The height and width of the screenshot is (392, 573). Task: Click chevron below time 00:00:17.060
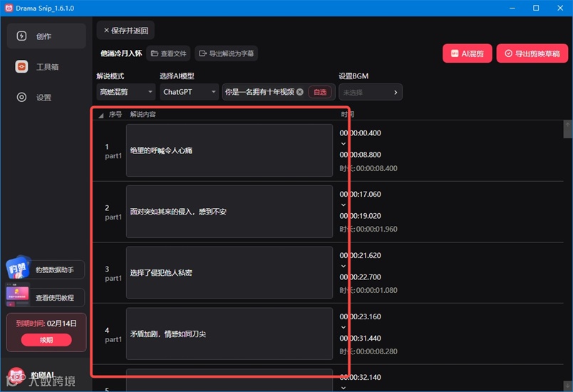(343, 205)
